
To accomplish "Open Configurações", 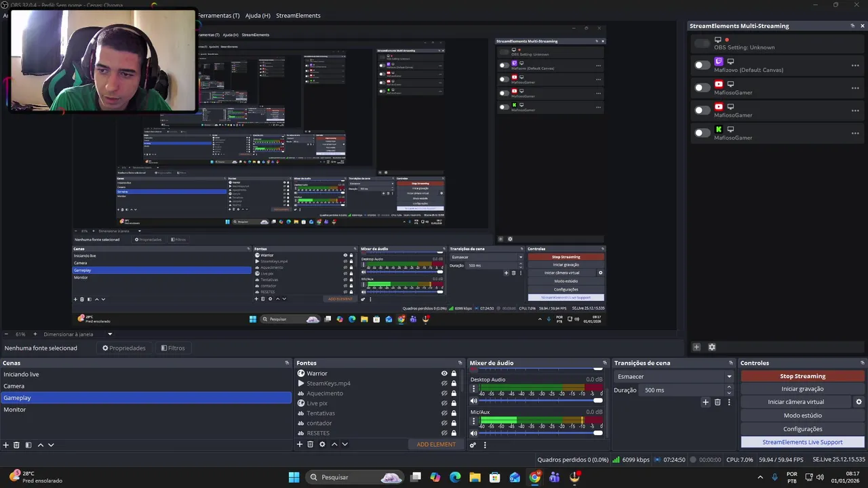I will pyautogui.click(x=803, y=429).
